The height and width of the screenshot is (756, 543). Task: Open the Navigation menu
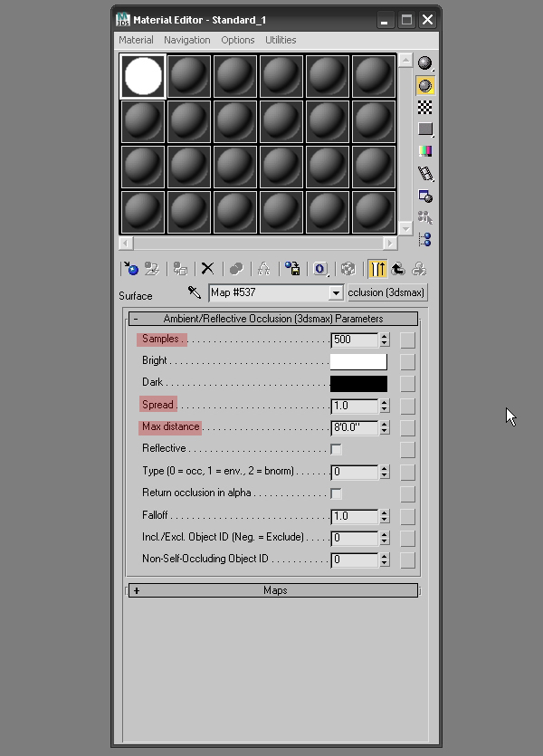(186, 40)
